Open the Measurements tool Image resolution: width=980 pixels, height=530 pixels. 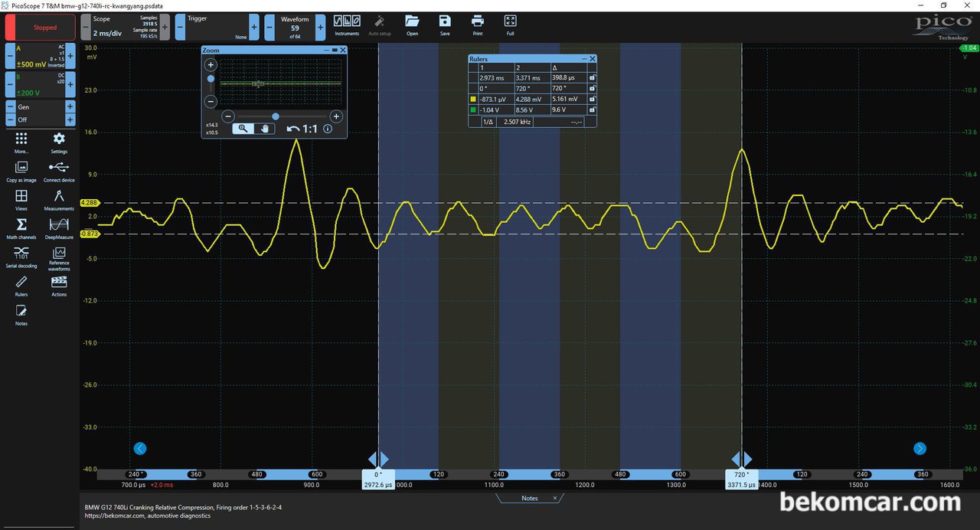59,199
